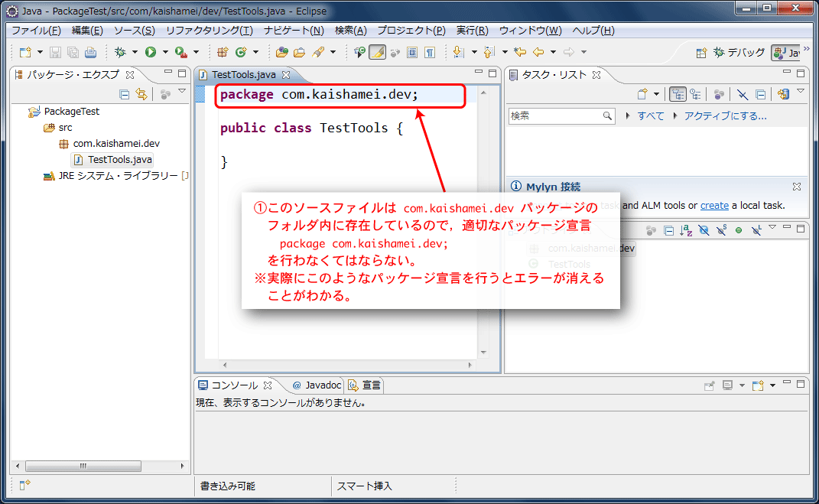
Task: Open new task dropdown in Task List
Action: [657, 94]
